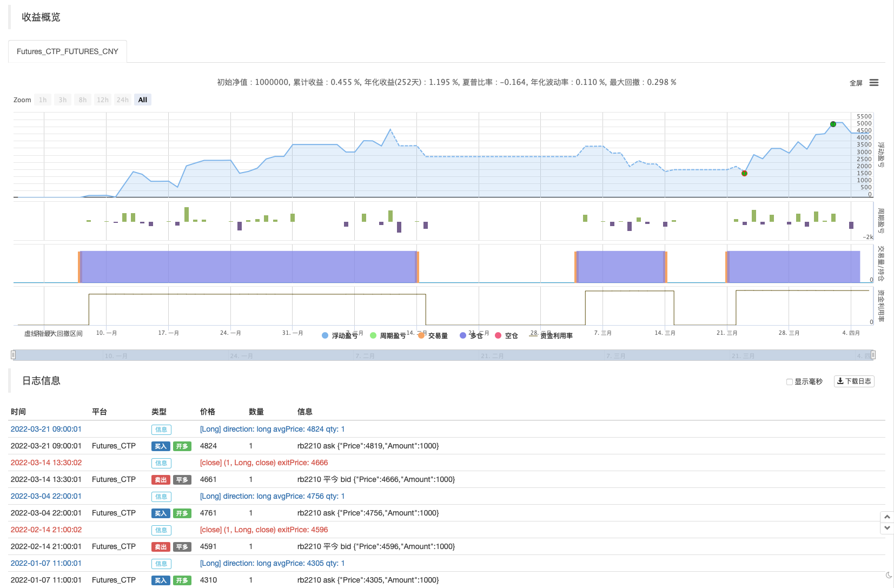Click 信息 tag in 2022-03-04 22:00:01 row
This screenshot has height=588, width=894.
click(x=161, y=497)
